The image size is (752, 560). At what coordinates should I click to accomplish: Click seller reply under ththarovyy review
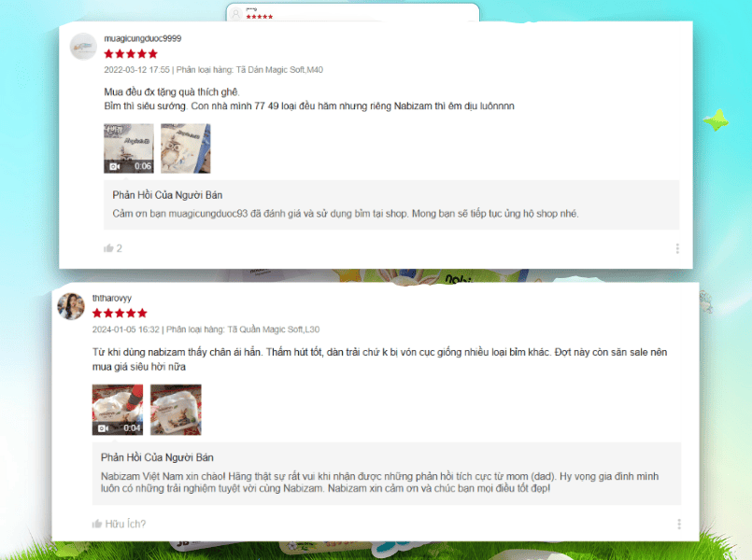(387, 473)
